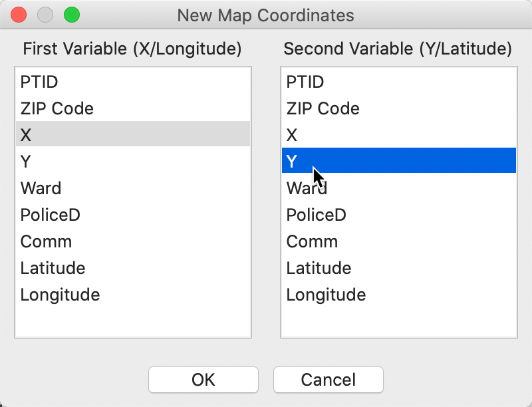Select X in the X/Longitude list
Viewport: 532px width, 407px height.
[133, 134]
